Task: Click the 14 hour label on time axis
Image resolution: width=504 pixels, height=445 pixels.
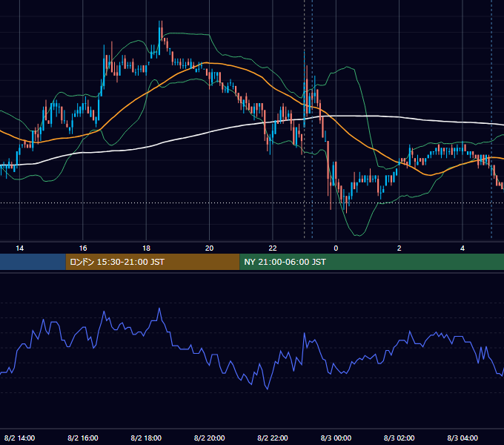Action: [19, 248]
